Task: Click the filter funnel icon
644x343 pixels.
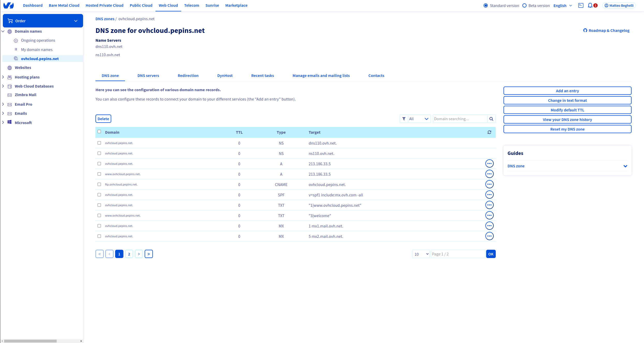Action: pos(404,119)
